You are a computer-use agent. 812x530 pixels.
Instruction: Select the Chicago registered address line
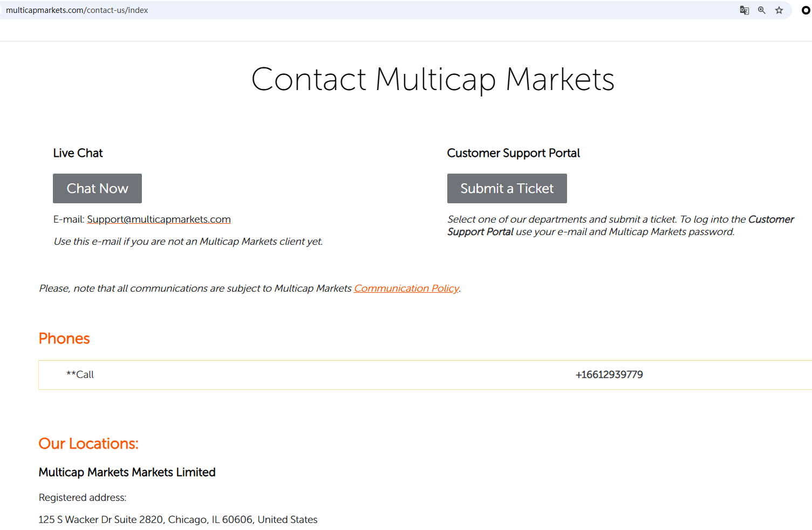178,520
